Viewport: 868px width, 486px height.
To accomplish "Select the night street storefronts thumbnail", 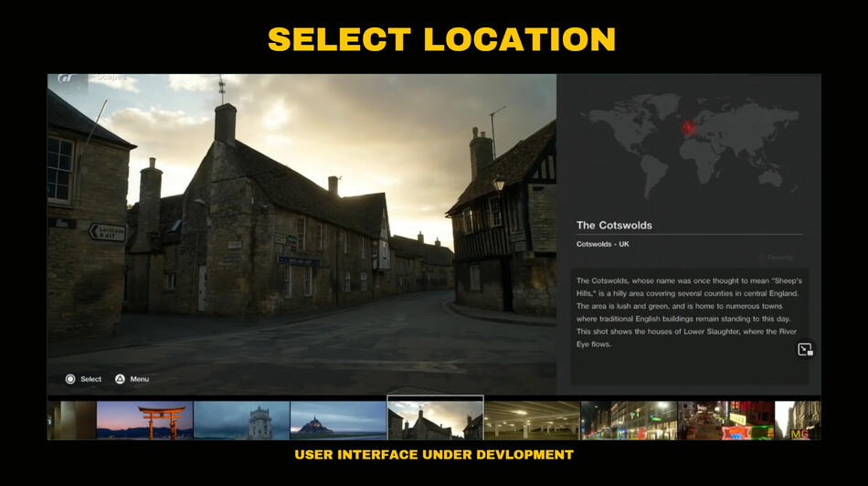I will (629, 420).
